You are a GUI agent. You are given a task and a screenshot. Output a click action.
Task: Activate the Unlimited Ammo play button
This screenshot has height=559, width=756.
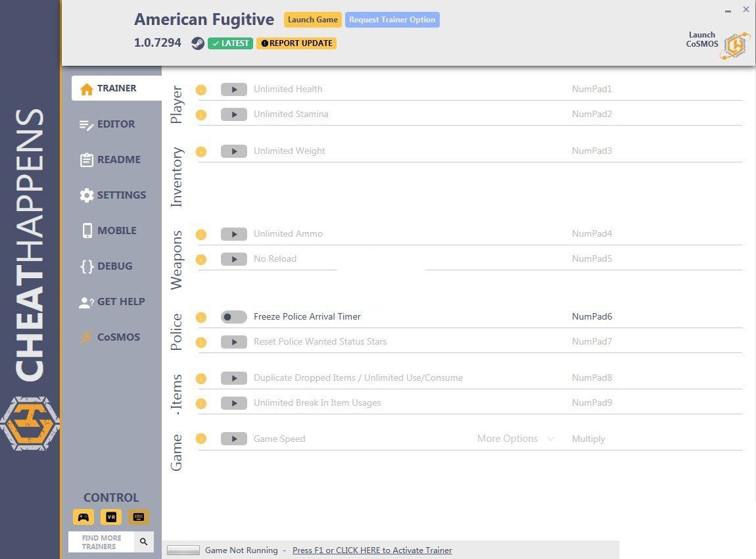pos(234,234)
